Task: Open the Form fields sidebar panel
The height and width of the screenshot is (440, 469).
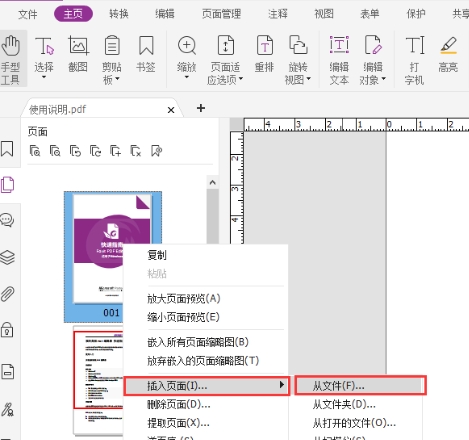Action: pyautogui.click(x=7, y=371)
